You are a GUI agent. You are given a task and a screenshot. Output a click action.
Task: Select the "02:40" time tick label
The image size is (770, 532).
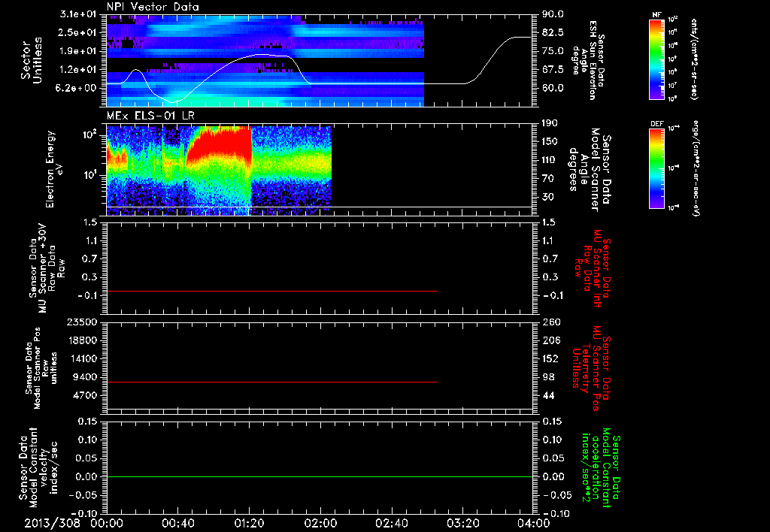point(391,523)
